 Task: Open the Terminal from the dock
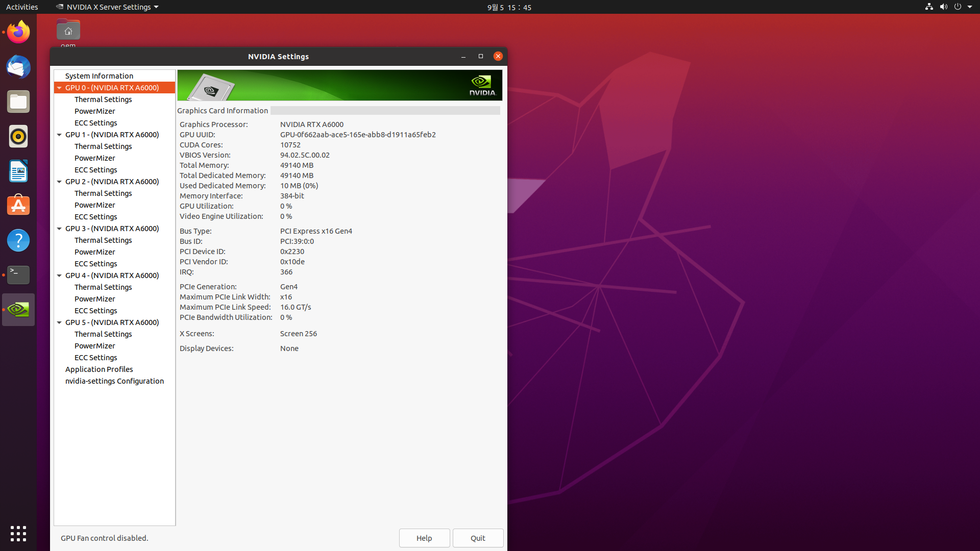coord(18,275)
